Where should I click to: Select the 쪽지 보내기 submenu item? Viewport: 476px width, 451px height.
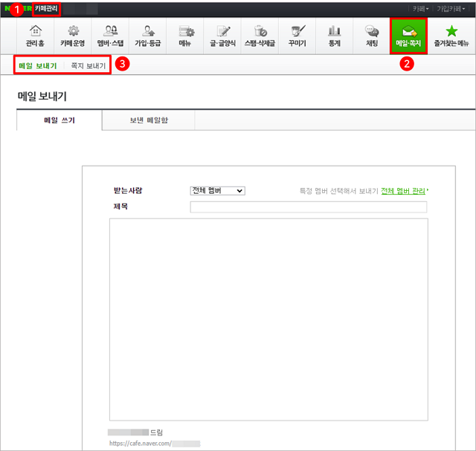pyautogui.click(x=88, y=66)
